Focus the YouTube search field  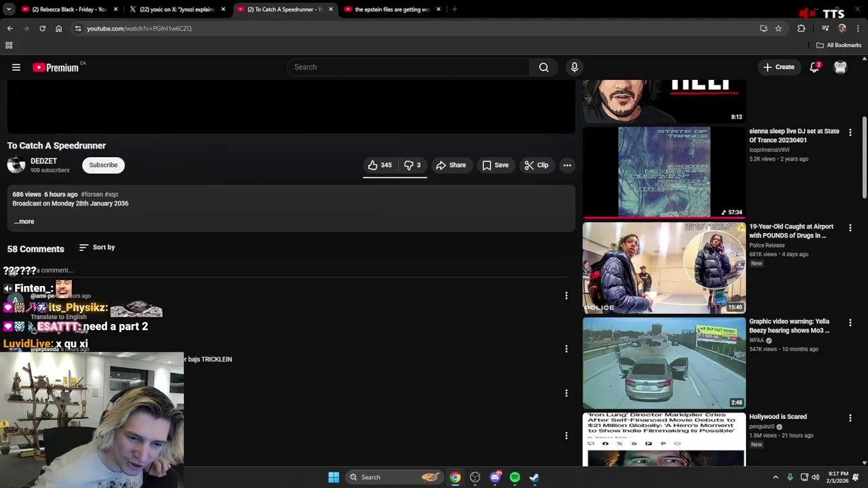point(409,67)
